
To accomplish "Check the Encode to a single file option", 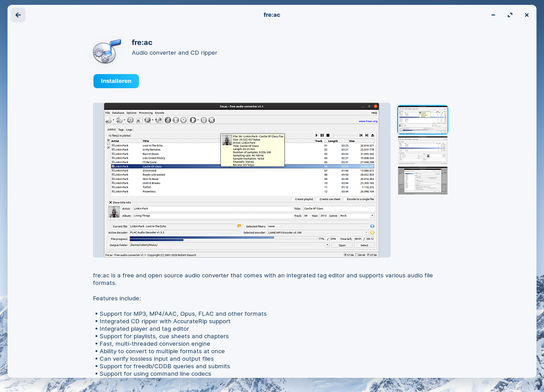I will coord(345,199).
